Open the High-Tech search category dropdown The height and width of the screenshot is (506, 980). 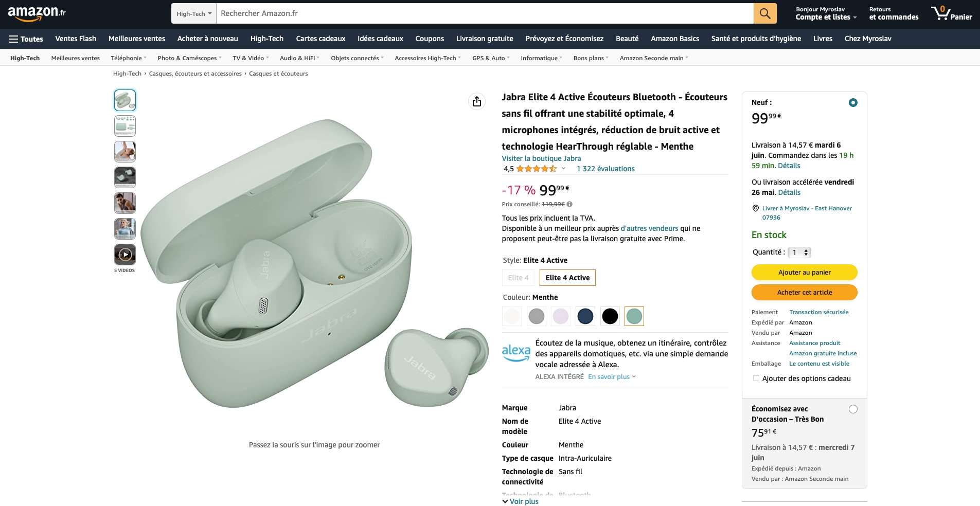194,14
